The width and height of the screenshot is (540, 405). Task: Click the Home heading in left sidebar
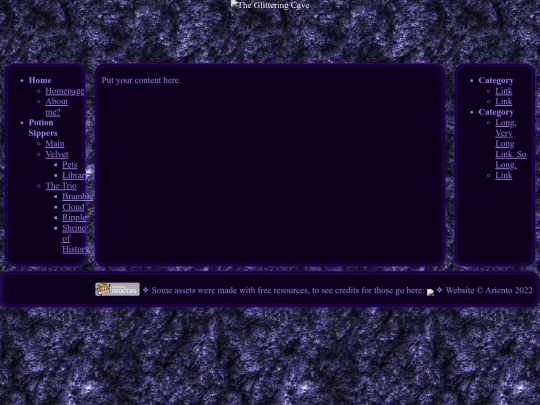pos(40,80)
